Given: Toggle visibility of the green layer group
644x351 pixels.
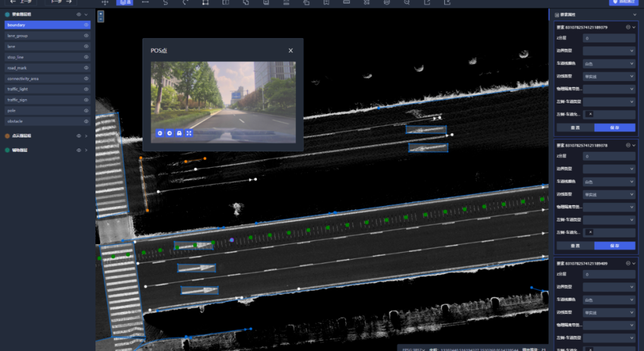Looking at the screenshot, I should [x=79, y=150].
